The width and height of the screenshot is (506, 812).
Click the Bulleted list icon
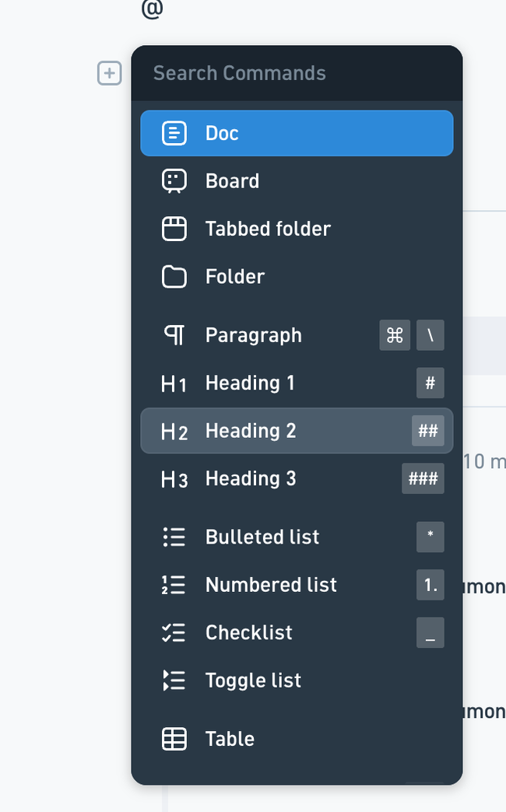(174, 537)
